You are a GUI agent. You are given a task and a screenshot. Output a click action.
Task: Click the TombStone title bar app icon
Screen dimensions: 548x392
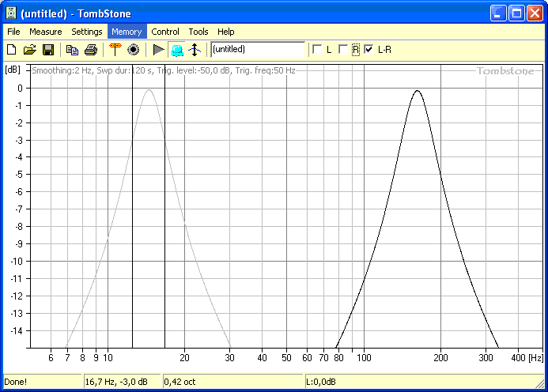coord(11,13)
